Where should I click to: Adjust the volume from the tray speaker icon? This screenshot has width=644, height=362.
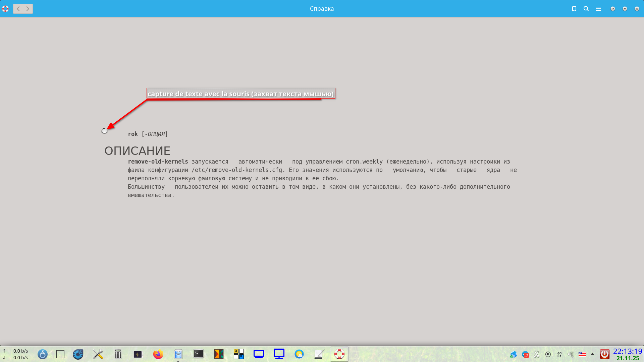point(571,354)
